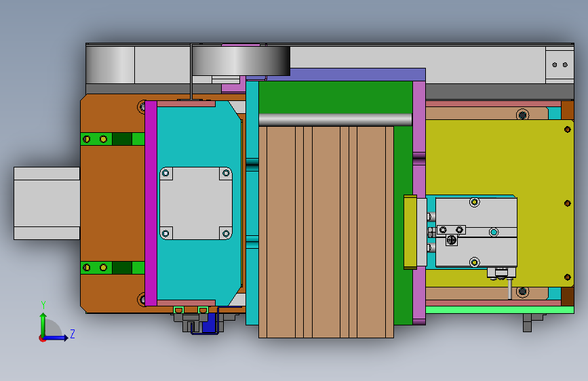Select the brown base plate on the left
588x381 pixels.
pyautogui.click(x=113, y=203)
